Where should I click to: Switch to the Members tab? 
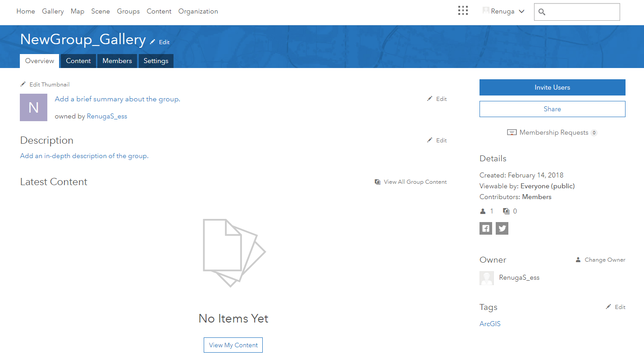(x=117, y=60)
